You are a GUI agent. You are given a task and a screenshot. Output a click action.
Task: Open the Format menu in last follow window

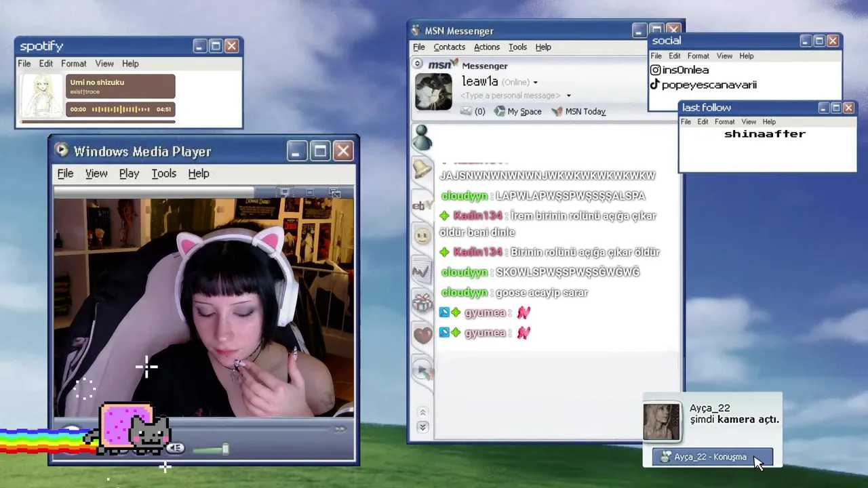pyautogui.click(x=724, y=122)
